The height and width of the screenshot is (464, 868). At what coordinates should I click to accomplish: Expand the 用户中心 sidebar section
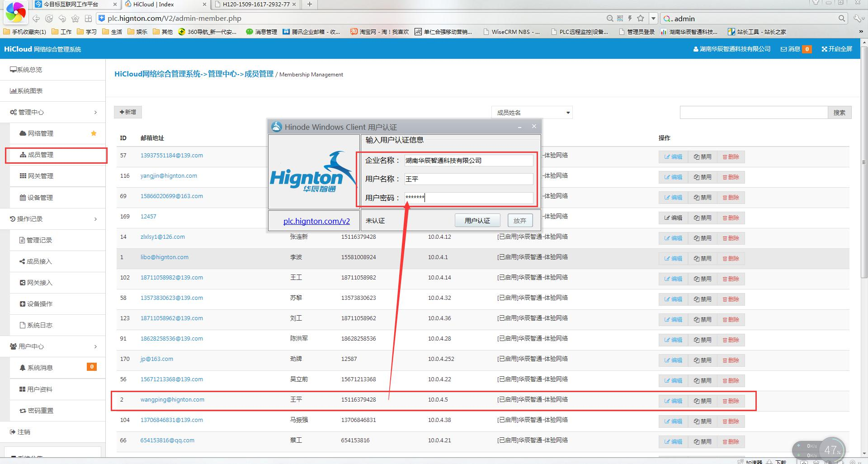click(53, 346)
